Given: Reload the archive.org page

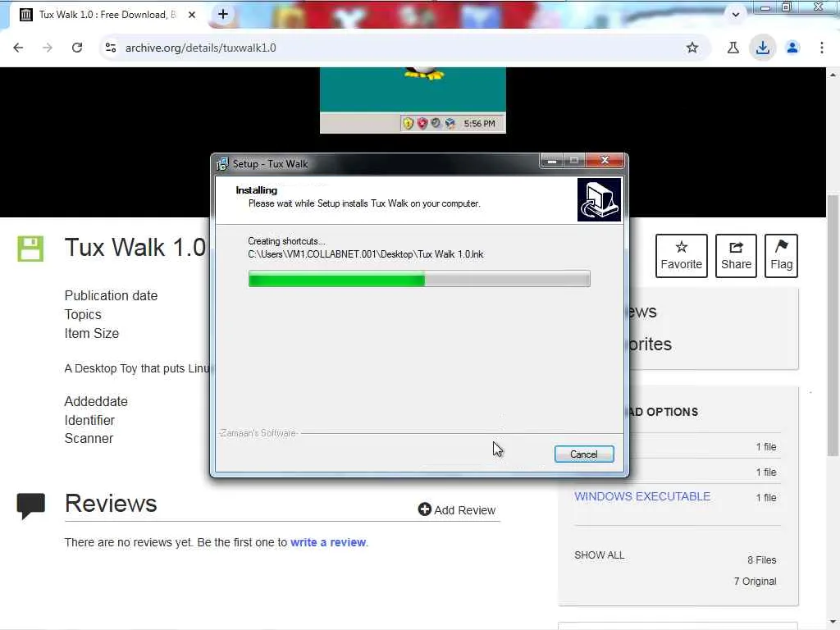Looking at the screenshot, I should [77, 48].
